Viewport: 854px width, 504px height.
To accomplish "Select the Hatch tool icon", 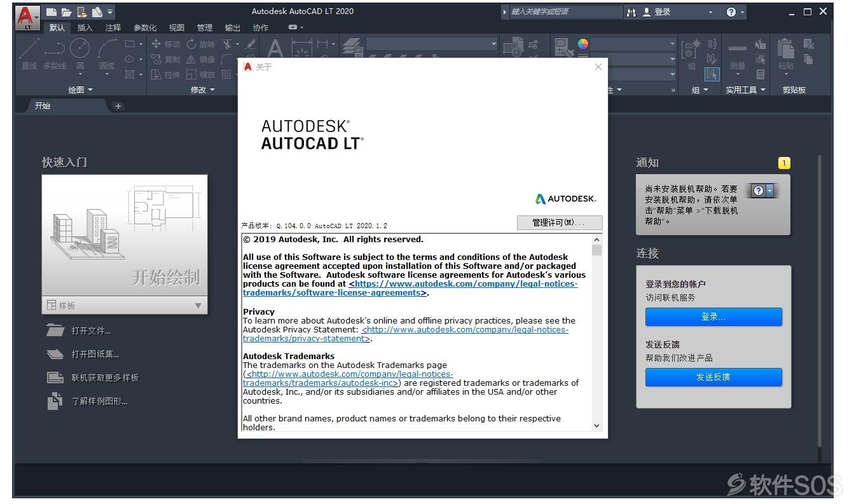I will 130,74.
